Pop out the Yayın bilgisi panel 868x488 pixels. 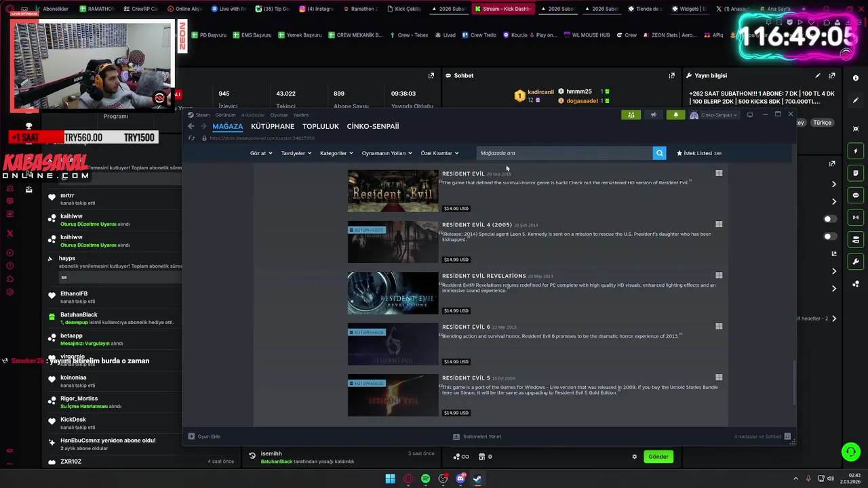pos(832,76)
